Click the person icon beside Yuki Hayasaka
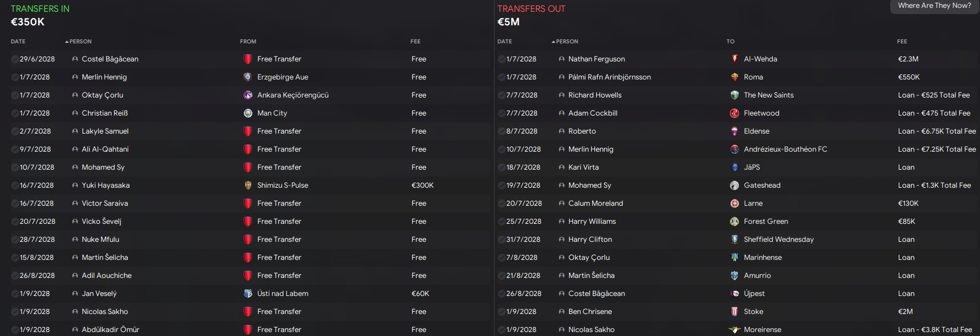Viewport: 980px width, 336px height. [75, 185]
